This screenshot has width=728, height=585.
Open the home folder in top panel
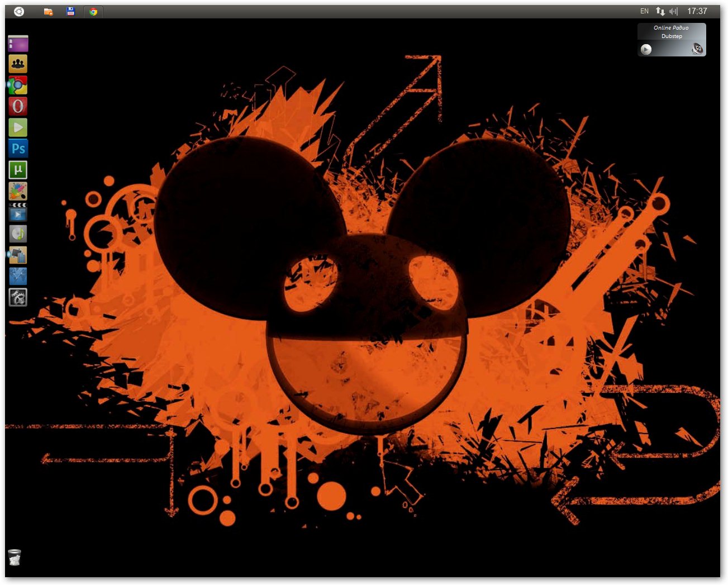pos(48,11)
